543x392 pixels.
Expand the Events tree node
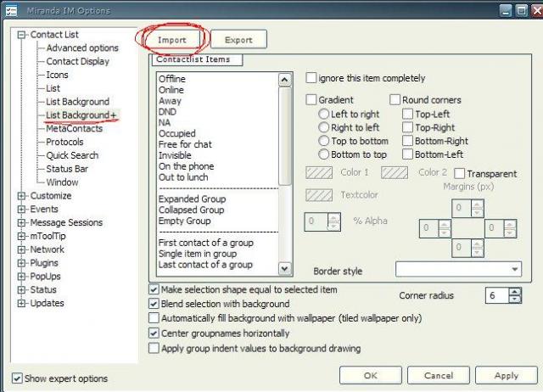(x=21, y=210)
